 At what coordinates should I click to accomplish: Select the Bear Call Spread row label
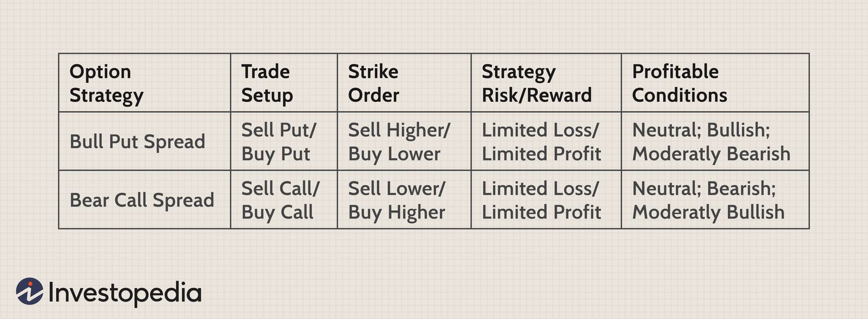pyautogui.click(x=145, y=200)
